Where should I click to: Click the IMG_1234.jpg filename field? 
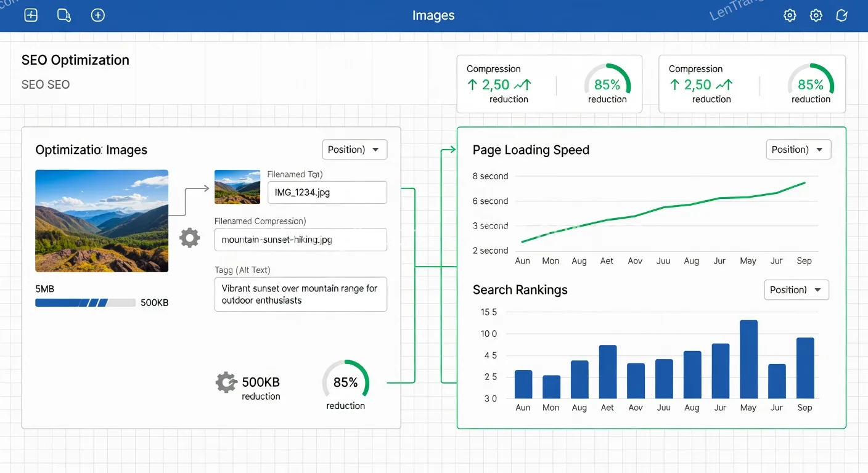coord(327,192)
